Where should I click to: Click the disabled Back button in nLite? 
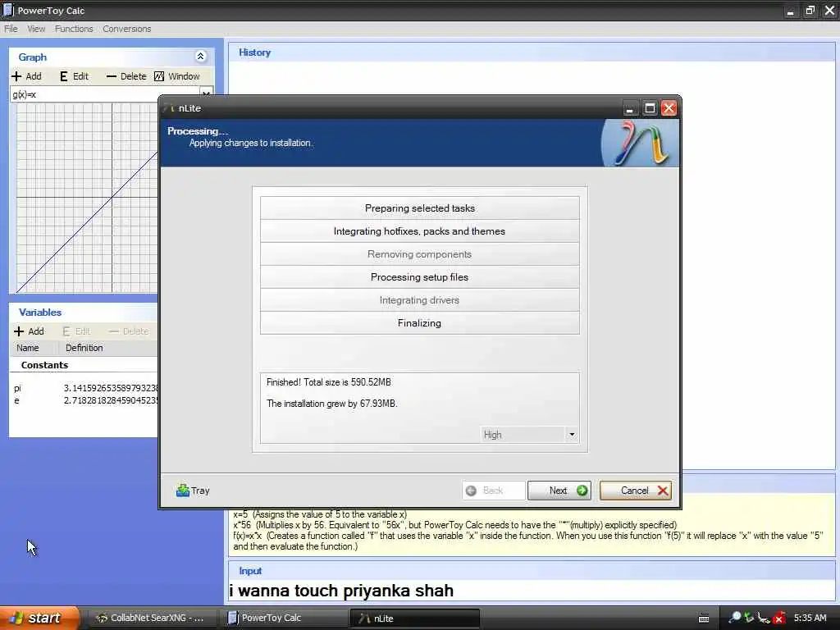(x=493, y=491)
